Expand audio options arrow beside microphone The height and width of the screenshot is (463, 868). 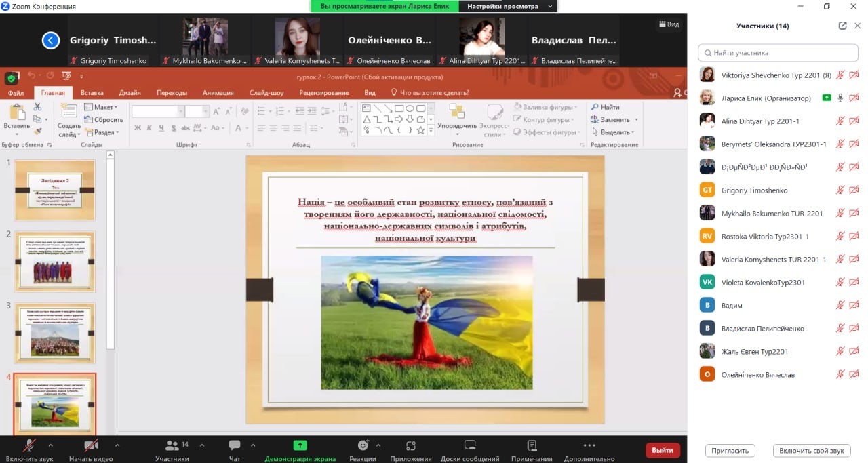51,445
